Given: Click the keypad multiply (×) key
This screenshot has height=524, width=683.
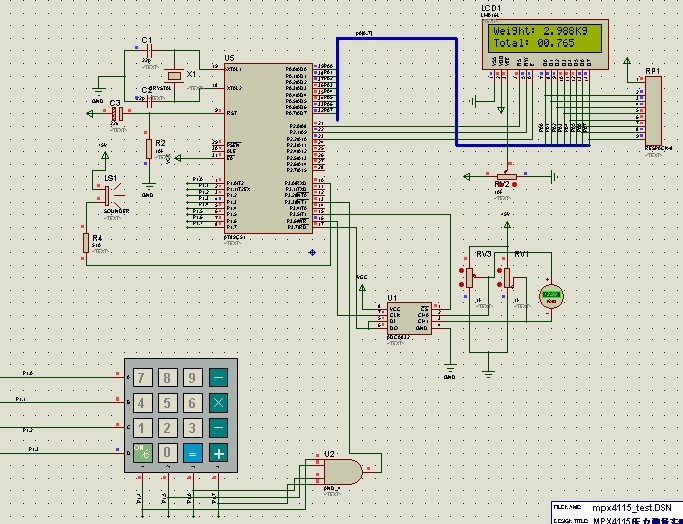Looking at the screenshot, I should point(218,403).
